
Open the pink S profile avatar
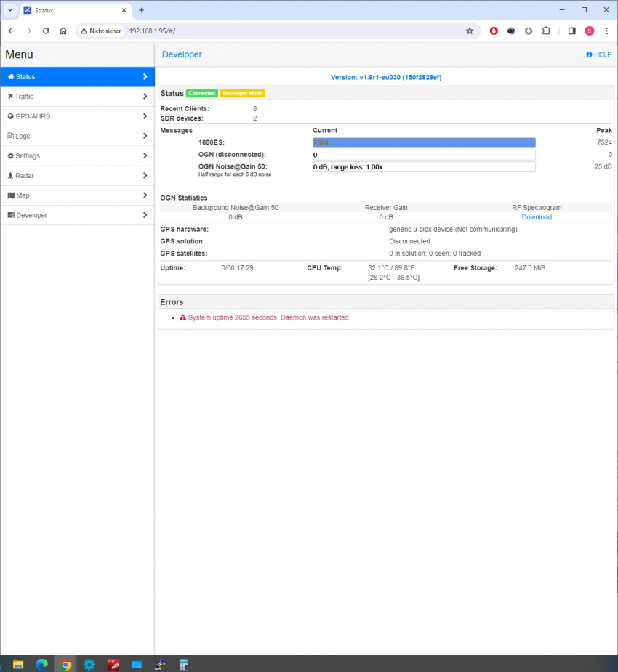(589, 31)
